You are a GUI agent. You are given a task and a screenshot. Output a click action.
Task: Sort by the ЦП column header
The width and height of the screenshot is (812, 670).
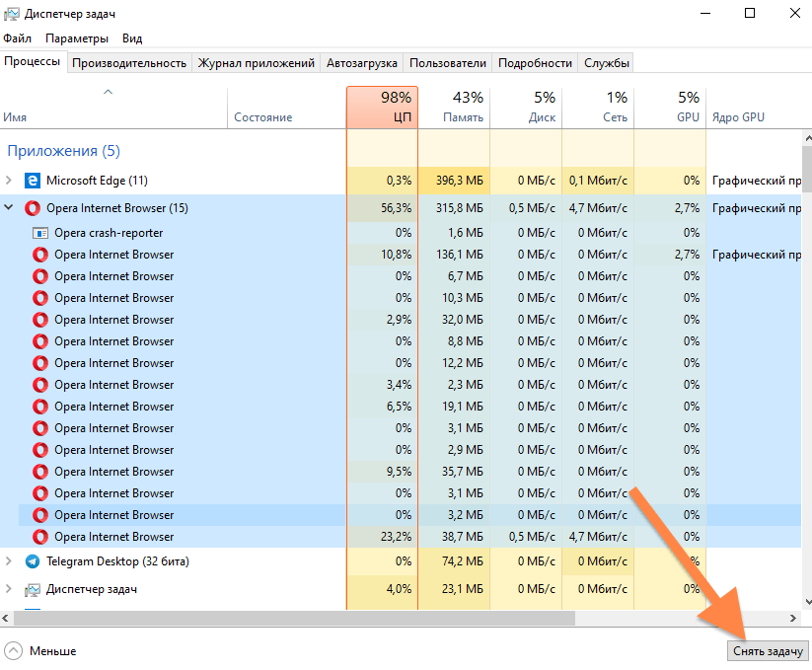point(382,108)
